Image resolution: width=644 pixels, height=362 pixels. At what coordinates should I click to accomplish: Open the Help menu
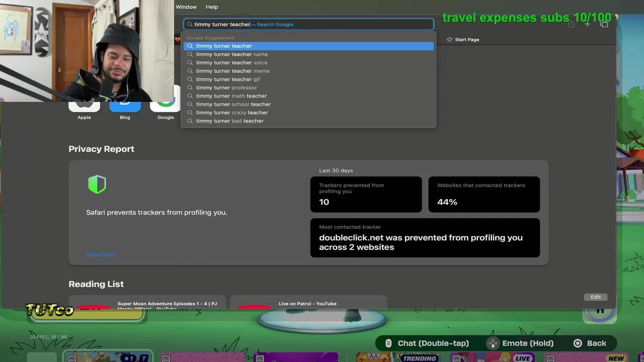coord(212,7)
